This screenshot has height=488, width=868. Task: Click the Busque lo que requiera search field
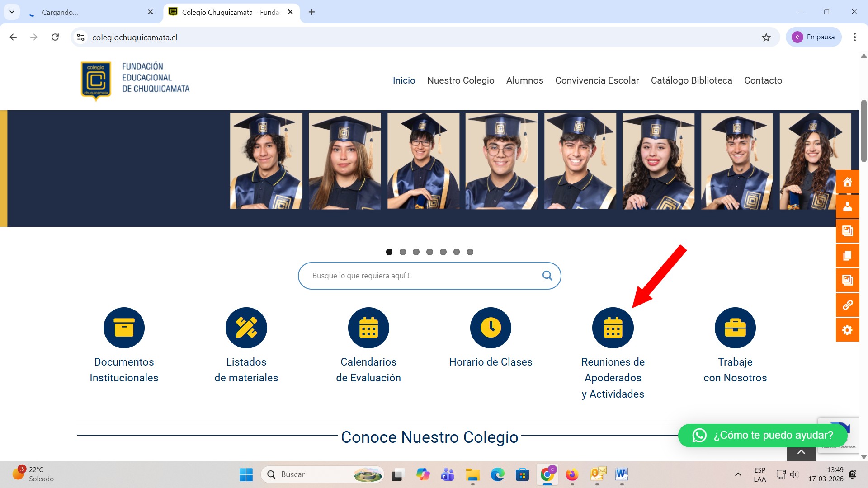(x=420, y=276)
